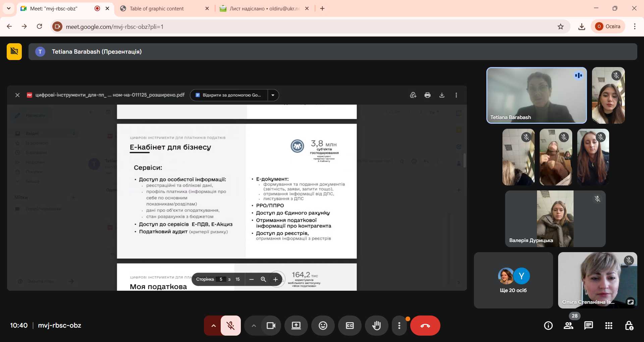
Task: Click the host controls lock icon
Action: 629,326
